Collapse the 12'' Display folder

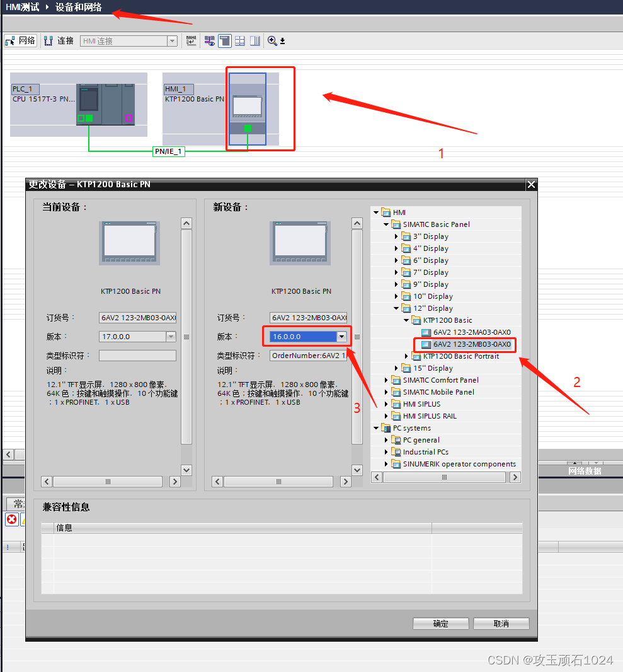[396, 308]
